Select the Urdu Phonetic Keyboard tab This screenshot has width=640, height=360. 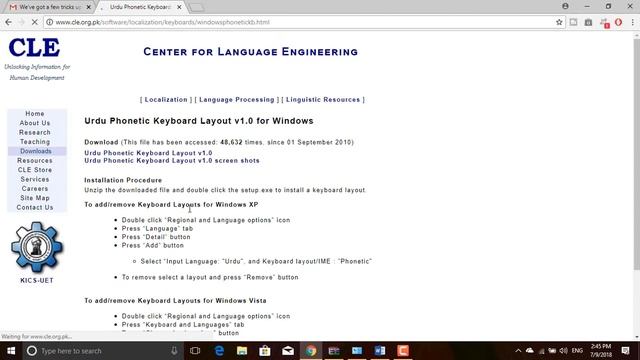[140, 7]
